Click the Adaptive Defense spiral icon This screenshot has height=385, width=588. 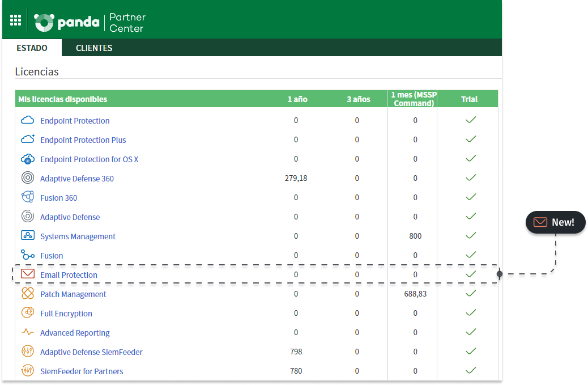[x=27, y=217]
